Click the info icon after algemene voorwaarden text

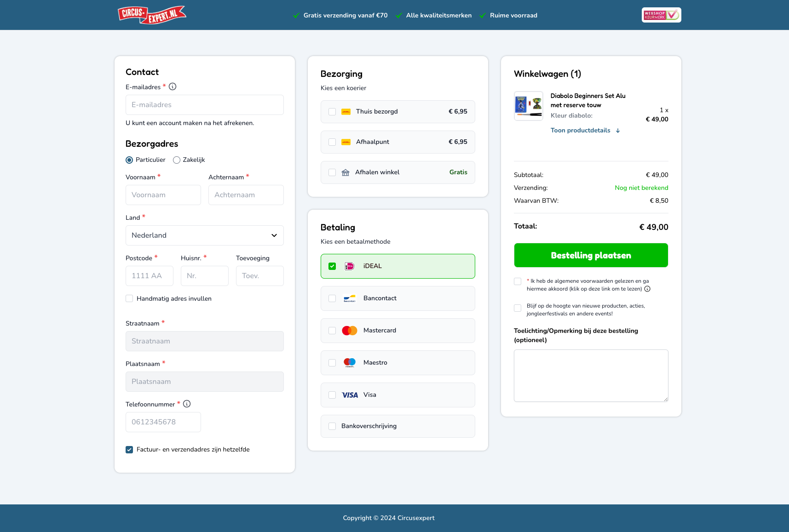647,289
